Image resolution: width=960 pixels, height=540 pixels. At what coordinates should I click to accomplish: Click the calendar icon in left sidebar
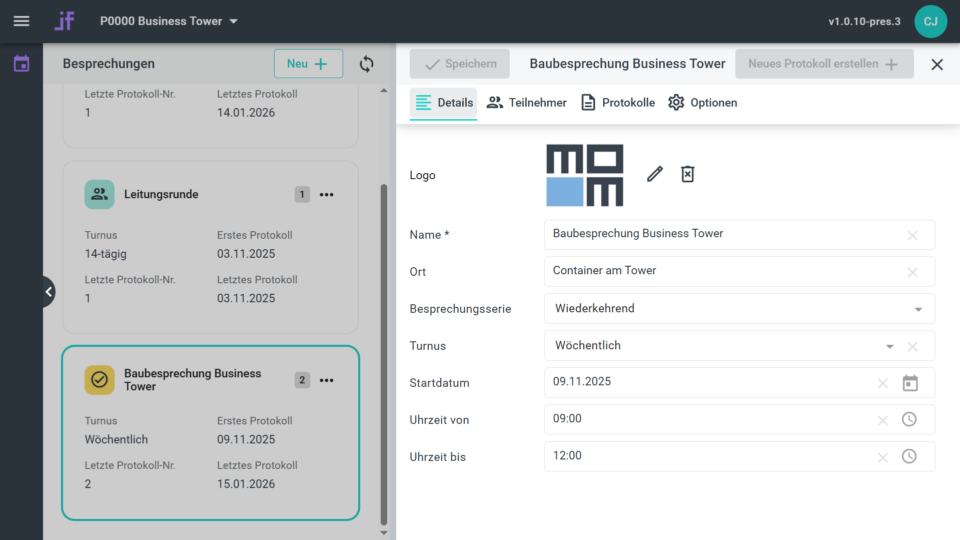pyautogui.click(x=21, y=64)
